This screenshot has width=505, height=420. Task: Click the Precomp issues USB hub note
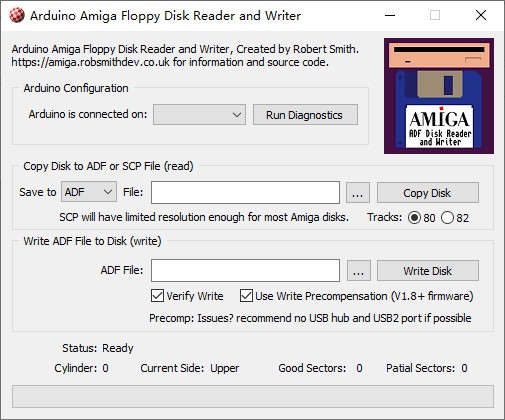point(310,318)
